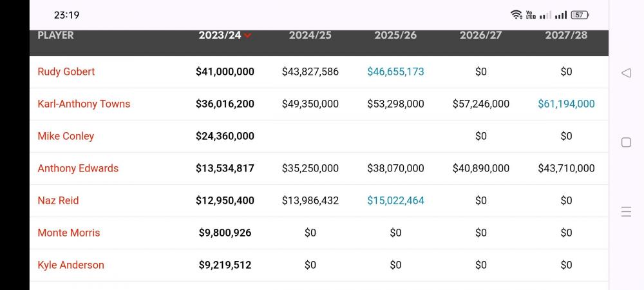Image resolution: width=644 pixels, height=290 pixels.
Task: View Monte Morris player details
Action: [x=69, y=233]
